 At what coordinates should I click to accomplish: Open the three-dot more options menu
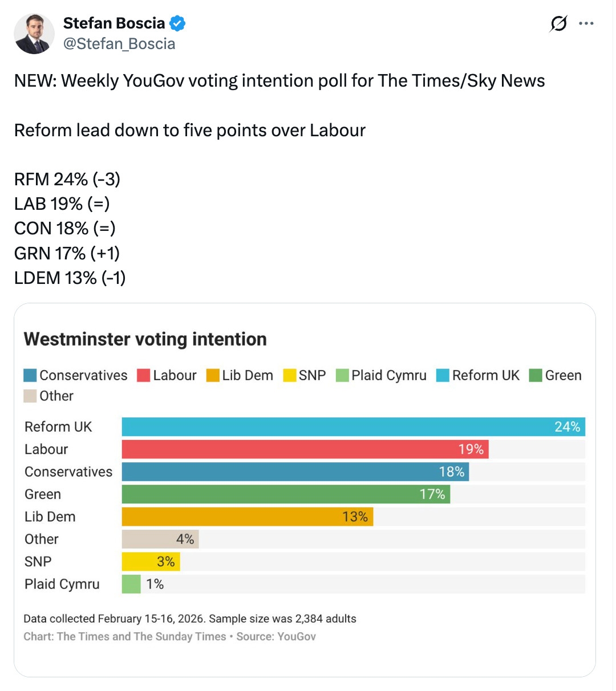586,23
